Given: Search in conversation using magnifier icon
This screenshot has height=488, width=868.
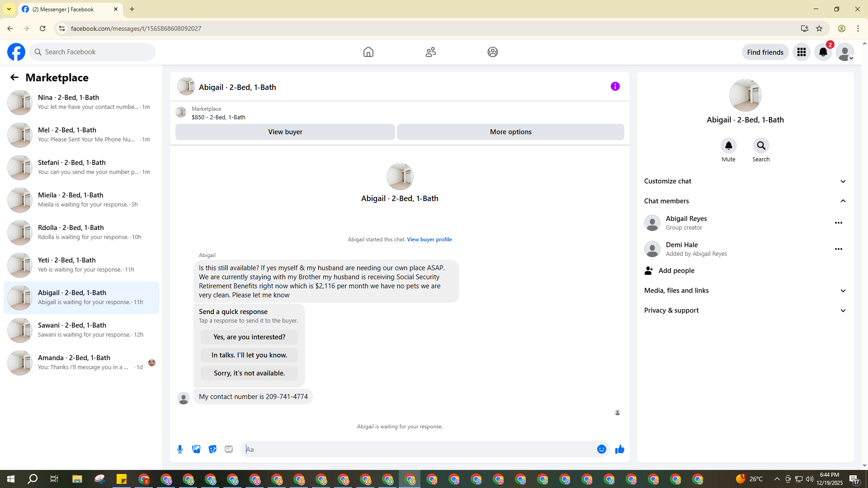Looking at the screenshot, I should [x=761, y=146].
